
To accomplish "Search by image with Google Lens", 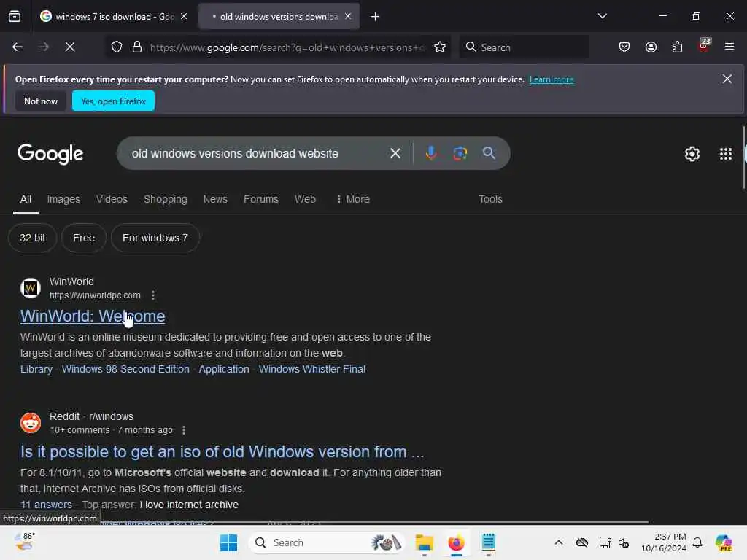I will [x=460, y=153].
